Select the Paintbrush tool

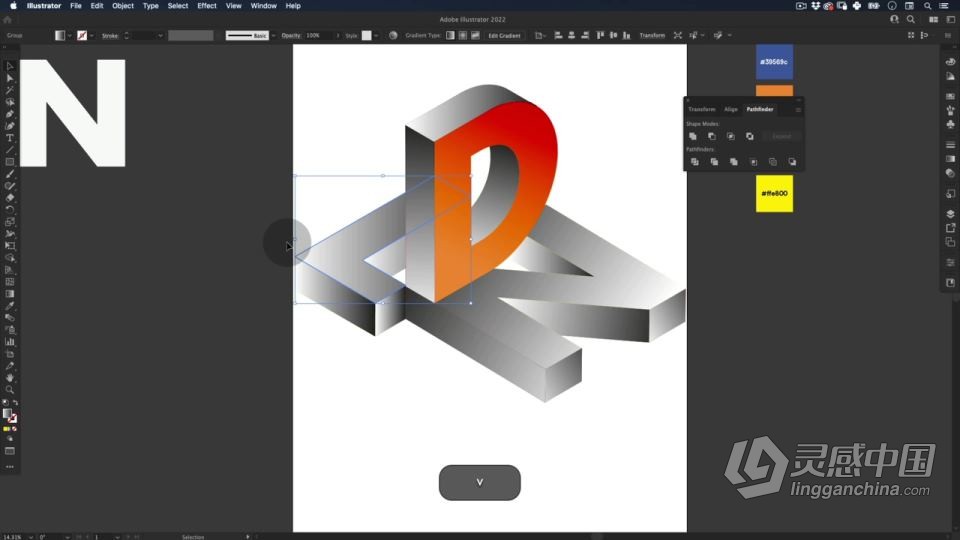coord(10,174)
